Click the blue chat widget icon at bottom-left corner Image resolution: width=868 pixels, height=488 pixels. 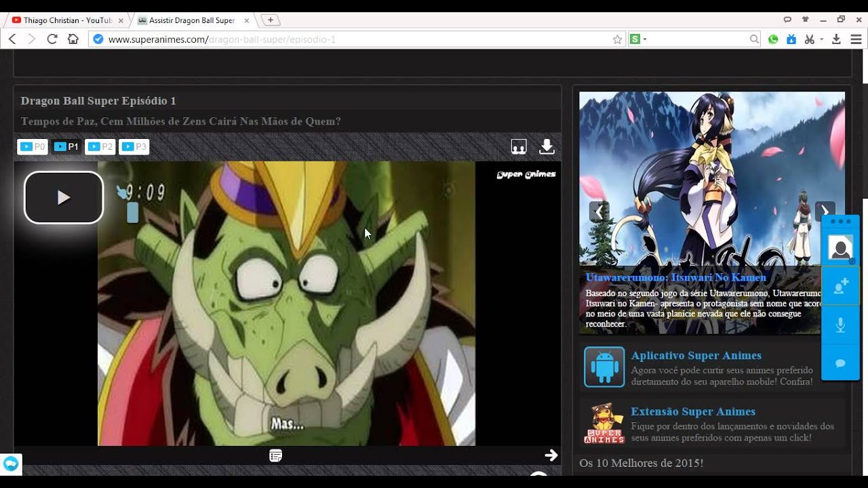tap(11, 464)
